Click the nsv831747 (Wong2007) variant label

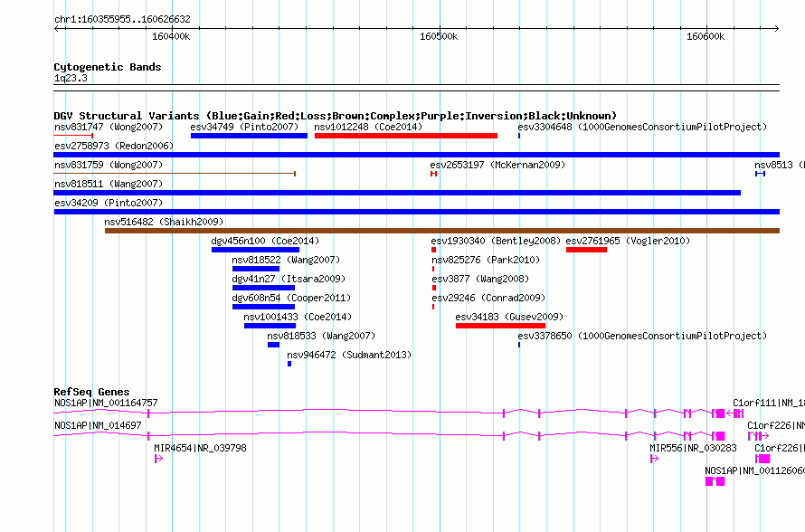(109, 127)
